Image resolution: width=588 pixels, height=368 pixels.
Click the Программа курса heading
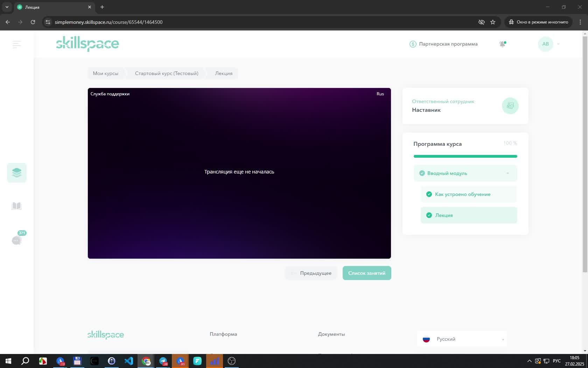click(x=437, y=144)
